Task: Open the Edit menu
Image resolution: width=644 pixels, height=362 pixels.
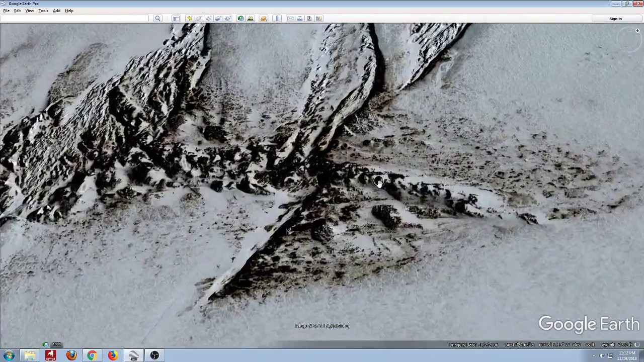Action: (17, 11)
